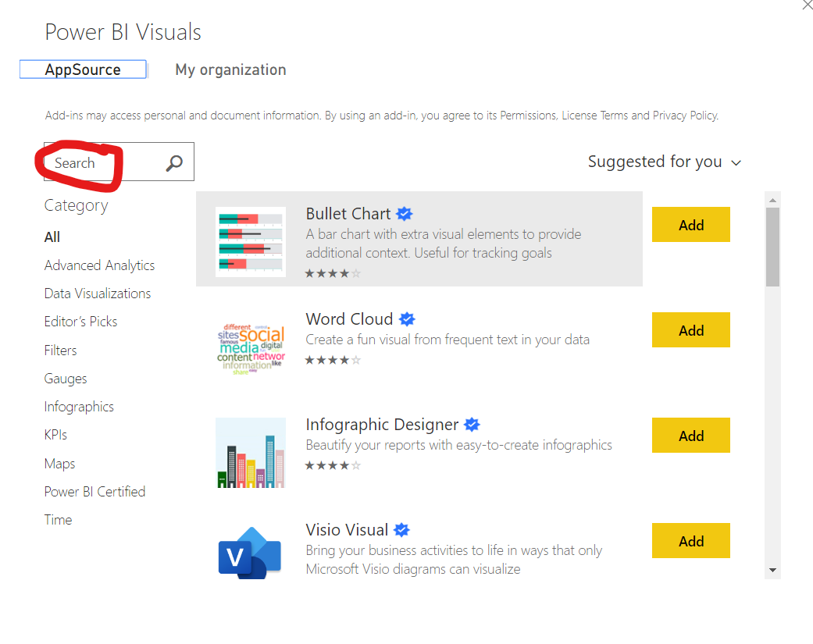
Task: Click the Bullet Chart star rating
Action: [x=330, y=273]
